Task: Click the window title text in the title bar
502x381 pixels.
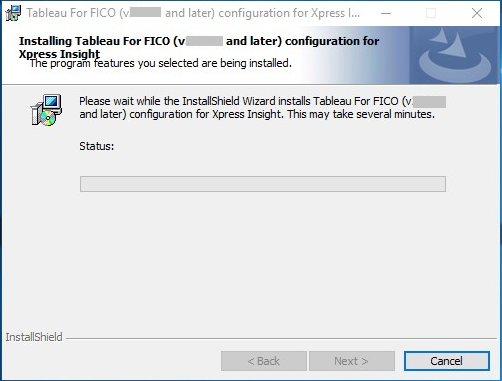Action: (193, 13)
